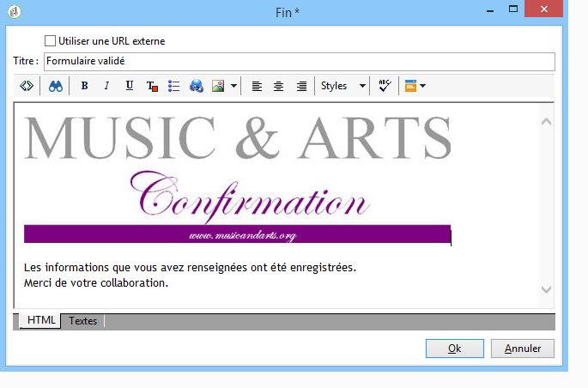Click text 'Merci de votre collaboration.'

pyautogui.click(x=96, y=283)
